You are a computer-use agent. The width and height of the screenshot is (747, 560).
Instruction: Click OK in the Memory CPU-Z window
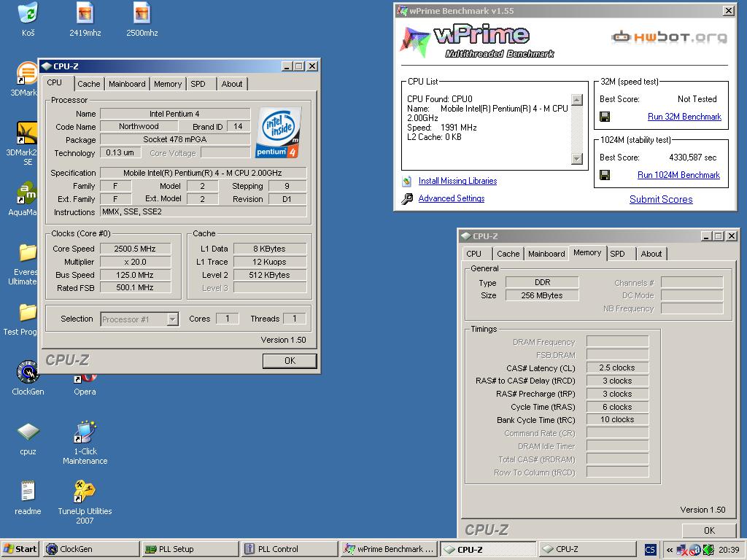coord(709,531)
